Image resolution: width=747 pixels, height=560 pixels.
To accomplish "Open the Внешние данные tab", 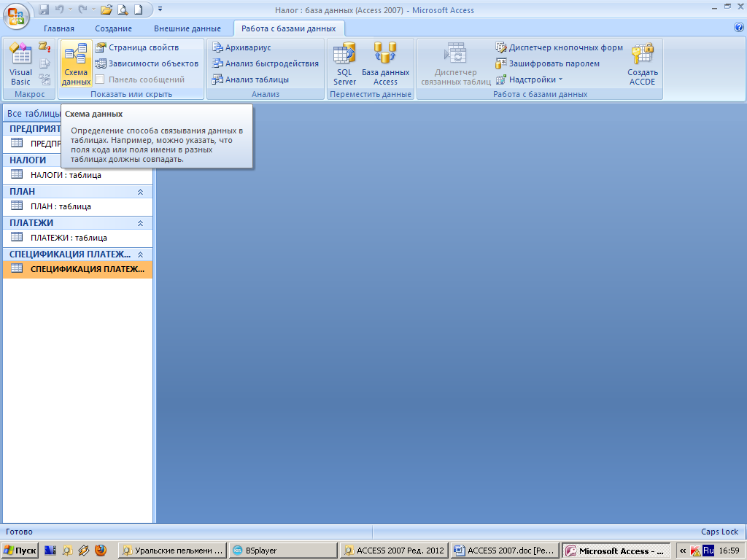I will (187, 28).
